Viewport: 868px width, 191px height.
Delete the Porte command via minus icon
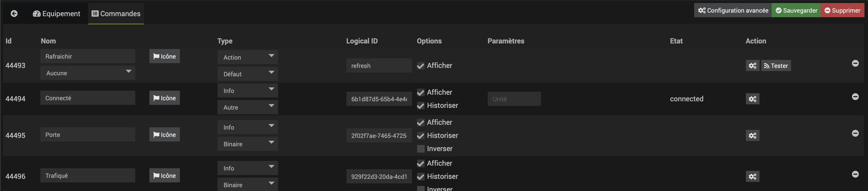855,133
